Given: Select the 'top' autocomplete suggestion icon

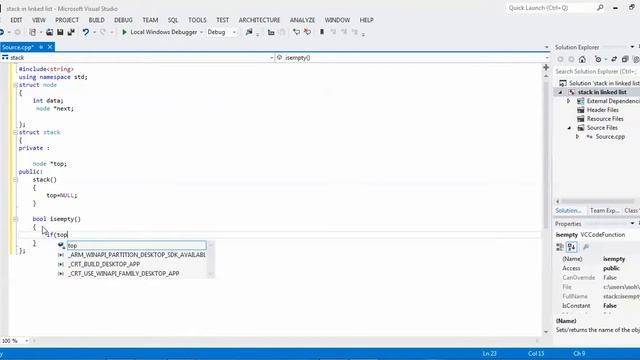Looking at the screenshot, I should [61, 245].
